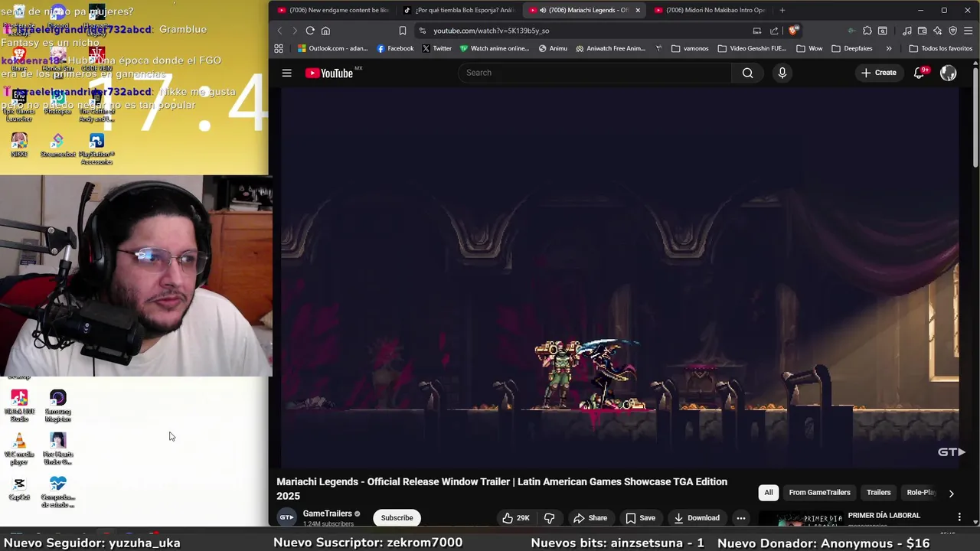
Task: Open a new browser tab
Action: (x=782, y=10)
